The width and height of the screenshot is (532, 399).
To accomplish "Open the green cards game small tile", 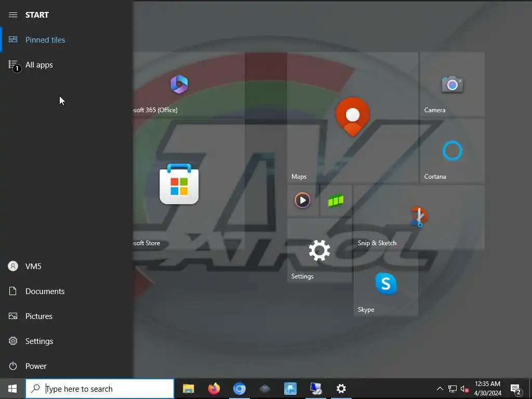I will point(336,201).
